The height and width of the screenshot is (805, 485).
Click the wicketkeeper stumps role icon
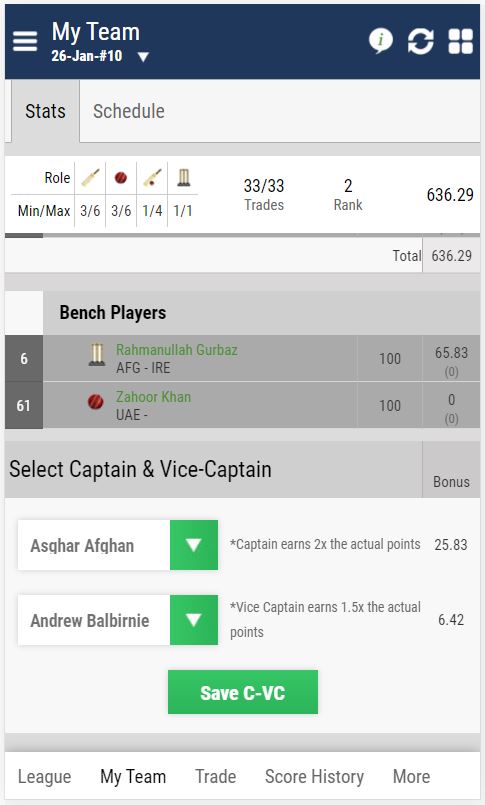point(183,178)
